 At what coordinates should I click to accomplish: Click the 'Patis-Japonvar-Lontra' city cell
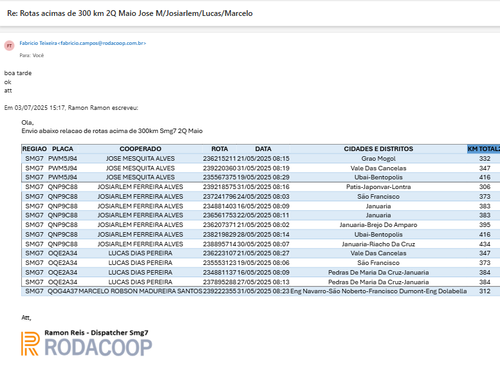(x=378, y=187)
